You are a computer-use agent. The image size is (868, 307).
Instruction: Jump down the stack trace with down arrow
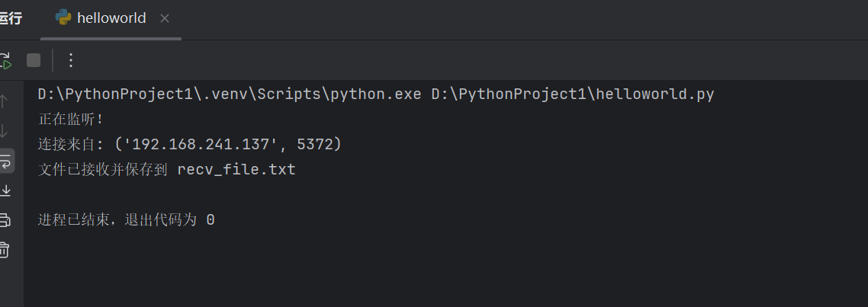[4, 131]
